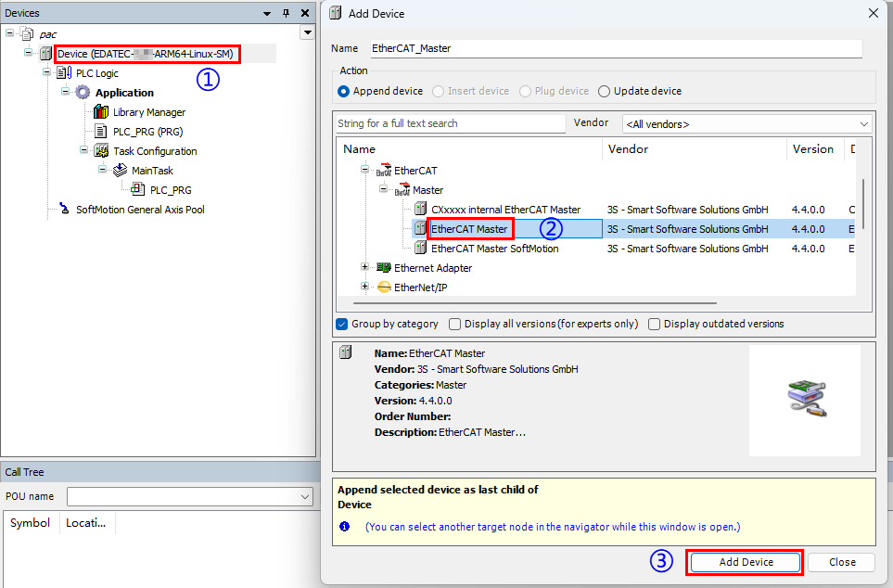Click the Ethernet Adapter category icon
The image size is (893, 588).
(x=383, y=268)
